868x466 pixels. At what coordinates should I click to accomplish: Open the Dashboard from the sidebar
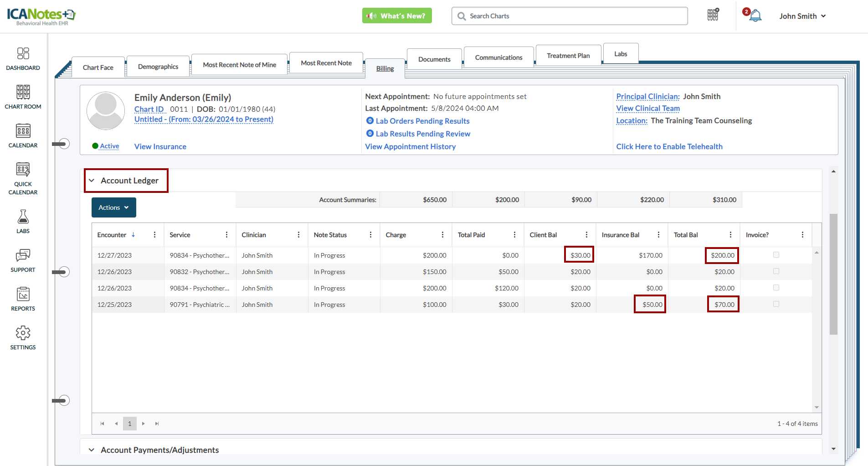click(x=23, y=54)
